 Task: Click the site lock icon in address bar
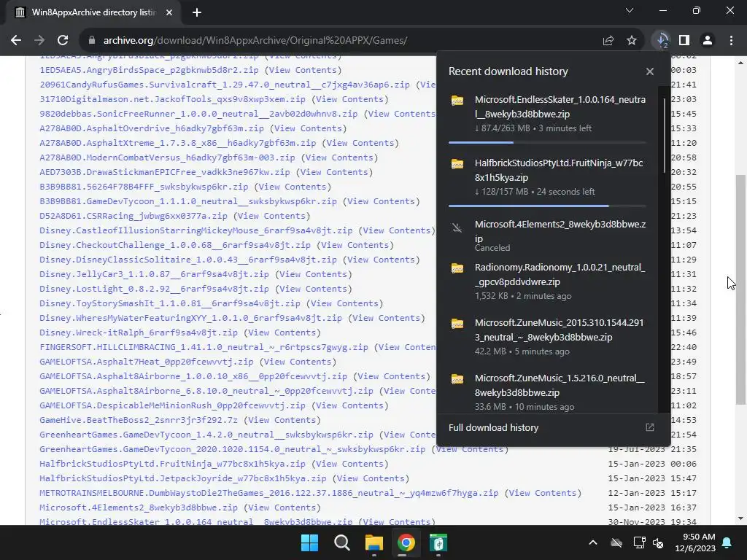tap(92, 41)
